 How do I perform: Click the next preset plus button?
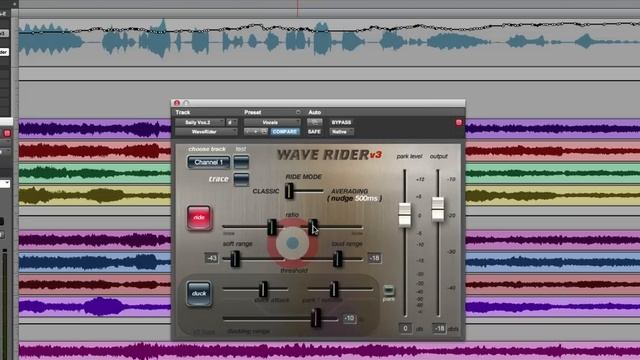pyautogui.click(x=256, y=132)
